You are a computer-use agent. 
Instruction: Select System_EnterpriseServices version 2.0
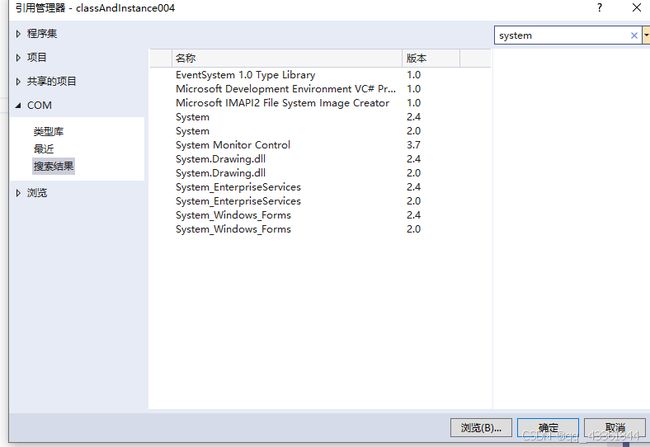[x=320, y=202]
